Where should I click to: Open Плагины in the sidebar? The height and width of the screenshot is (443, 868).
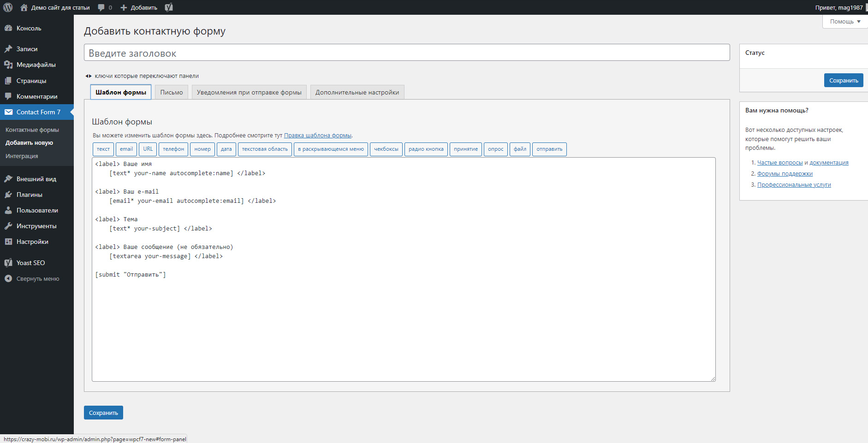pos(29,195)
